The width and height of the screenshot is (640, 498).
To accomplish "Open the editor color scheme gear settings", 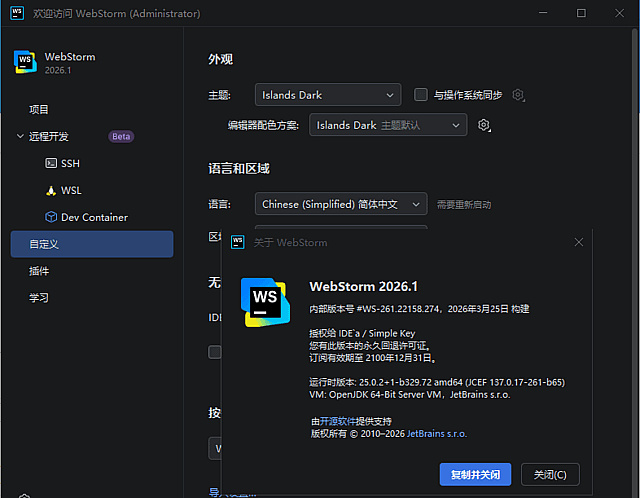I will click(x=484, y=125).
